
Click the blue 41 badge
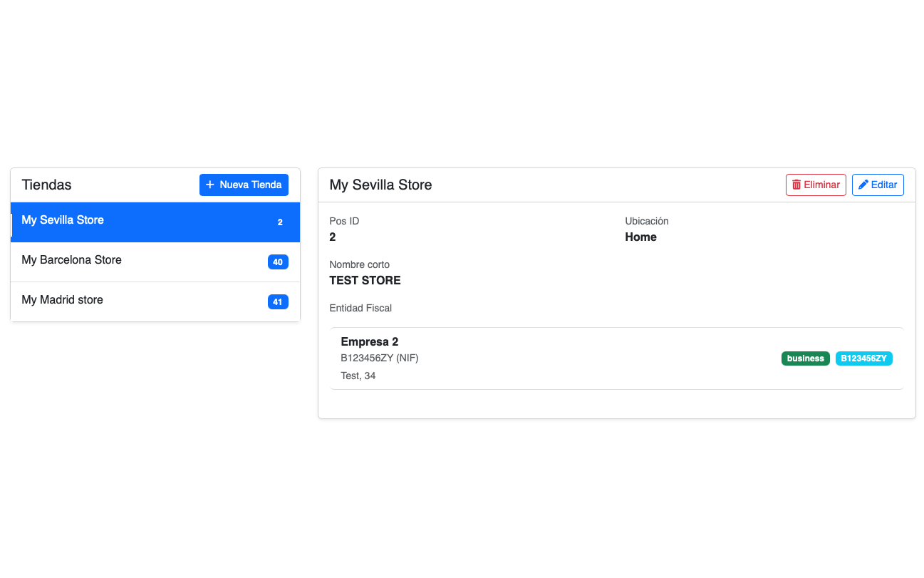[x=278, y=302]
